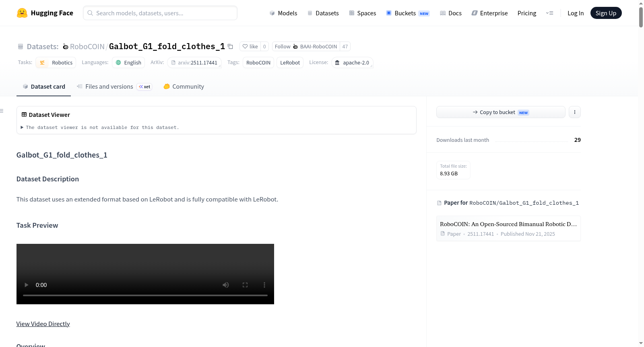Click the LeRobot tag
Image resolution: width=644 pixels, height=347 pixels.
click(290, 62)
